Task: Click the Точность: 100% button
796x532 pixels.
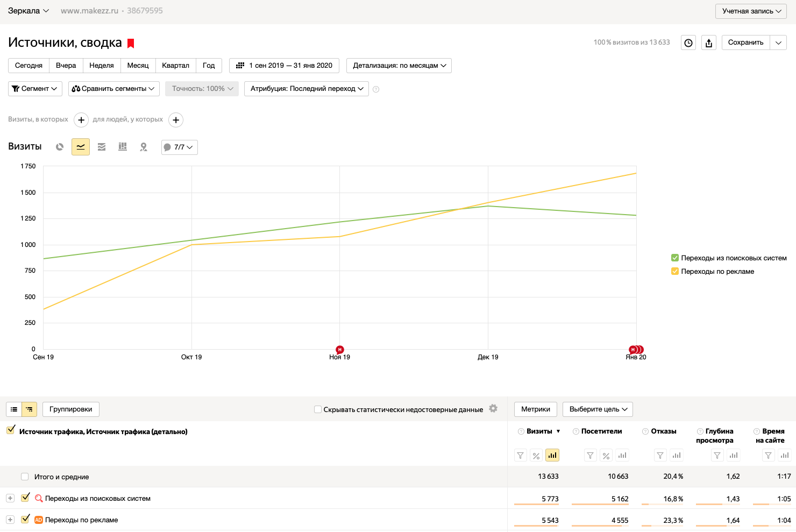Action: (202, 89)
